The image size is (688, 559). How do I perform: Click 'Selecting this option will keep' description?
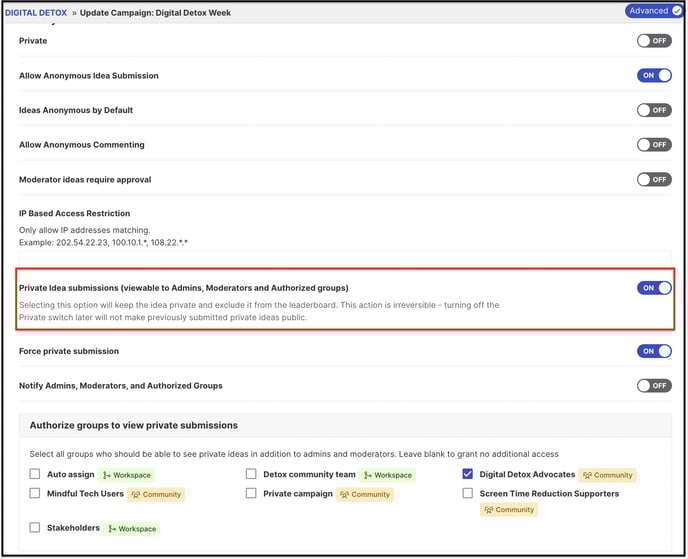[x=259, y=311]
